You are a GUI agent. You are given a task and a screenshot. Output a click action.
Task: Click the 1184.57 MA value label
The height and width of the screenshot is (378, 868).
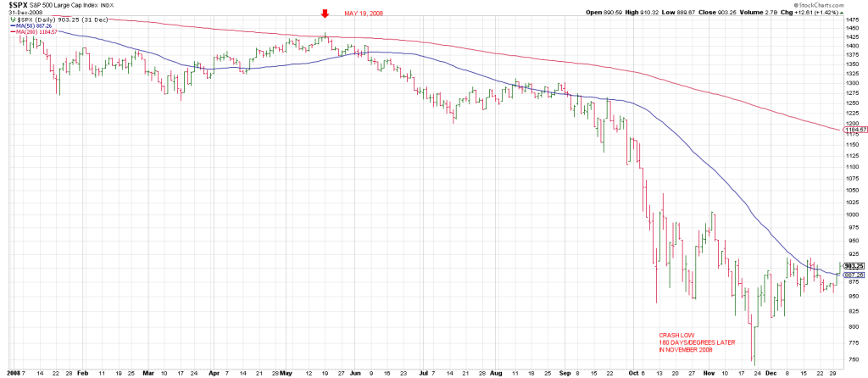[854, 130]
